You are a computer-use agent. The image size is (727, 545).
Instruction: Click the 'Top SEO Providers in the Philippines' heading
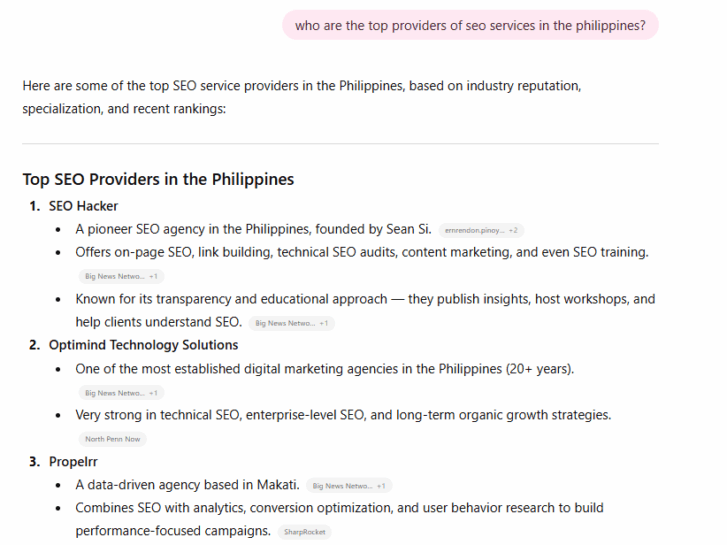pyautogui.click(x=158, y=180)
